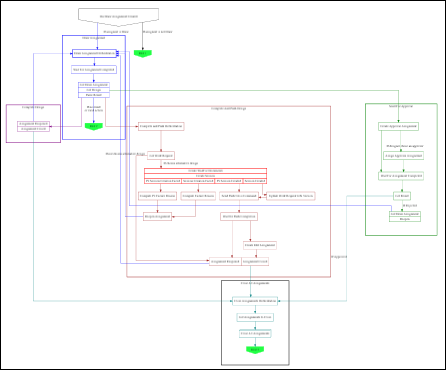Select red 'Get Work Request' node
This screenshot has width=446, height=370.
161,156
